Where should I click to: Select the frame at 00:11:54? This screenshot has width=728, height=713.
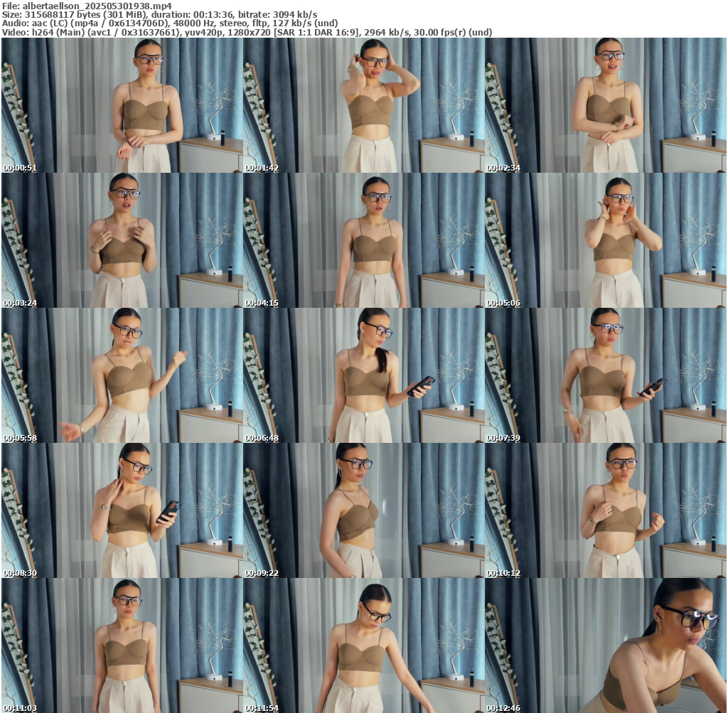(x=363, y=645)
